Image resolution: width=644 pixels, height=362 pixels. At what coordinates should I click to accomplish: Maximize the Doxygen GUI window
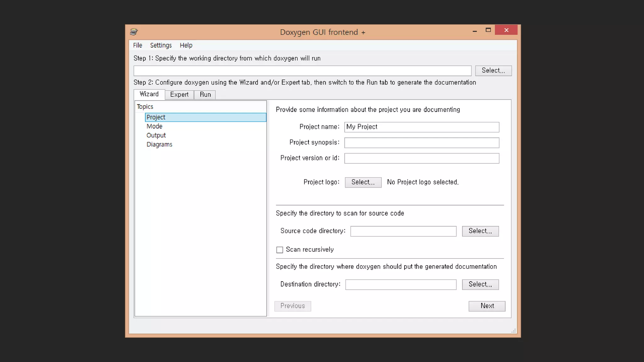click(x=488, y=30)
